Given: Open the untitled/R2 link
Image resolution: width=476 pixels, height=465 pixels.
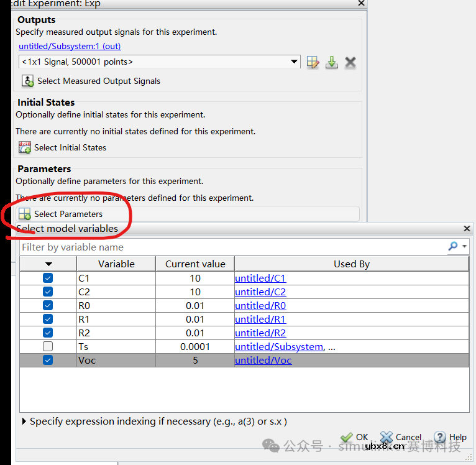Looking at the screenshot, I should (260, 333).
